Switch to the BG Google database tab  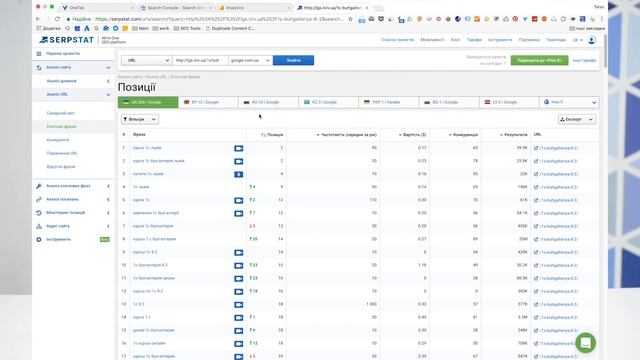[x=449, y=102]
